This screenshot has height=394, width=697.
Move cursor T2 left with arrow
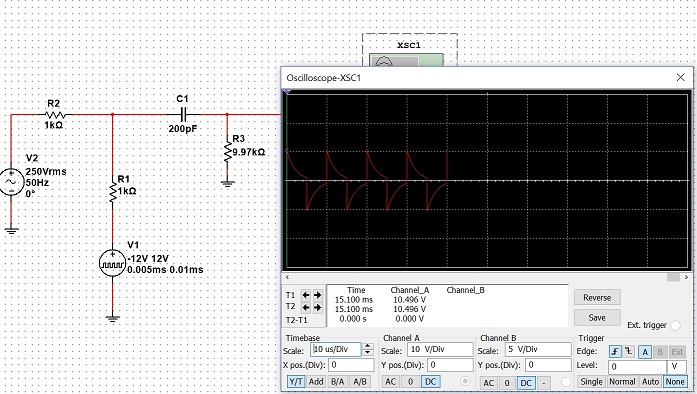click(306, 307)
